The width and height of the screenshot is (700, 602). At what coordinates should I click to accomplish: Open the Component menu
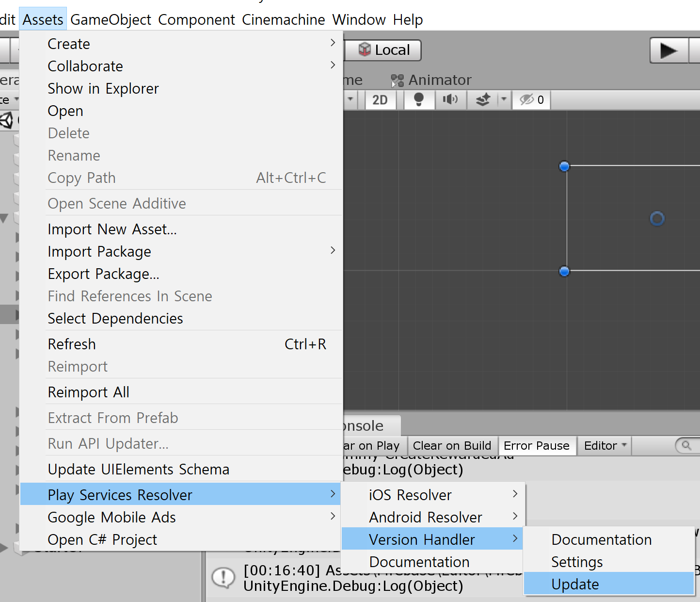point(197,20)
